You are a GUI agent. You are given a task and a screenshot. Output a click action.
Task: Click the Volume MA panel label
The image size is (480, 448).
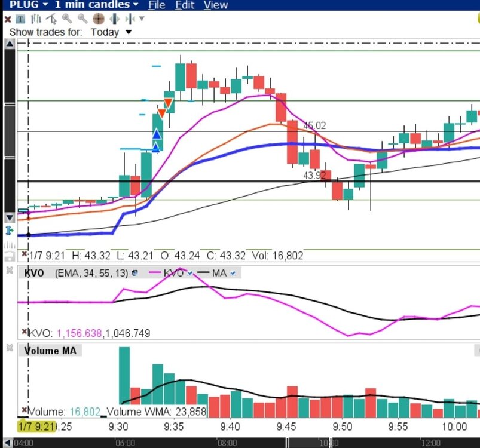(x=51, y=351)
